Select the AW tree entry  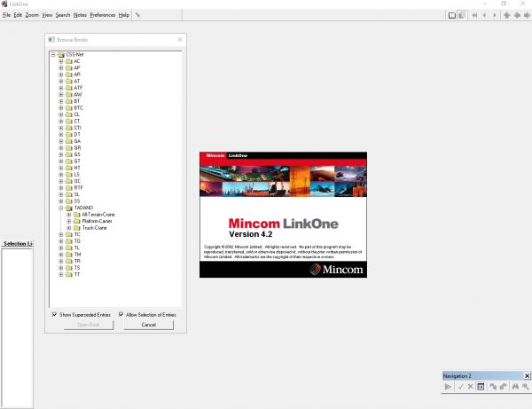pos(78,95)
